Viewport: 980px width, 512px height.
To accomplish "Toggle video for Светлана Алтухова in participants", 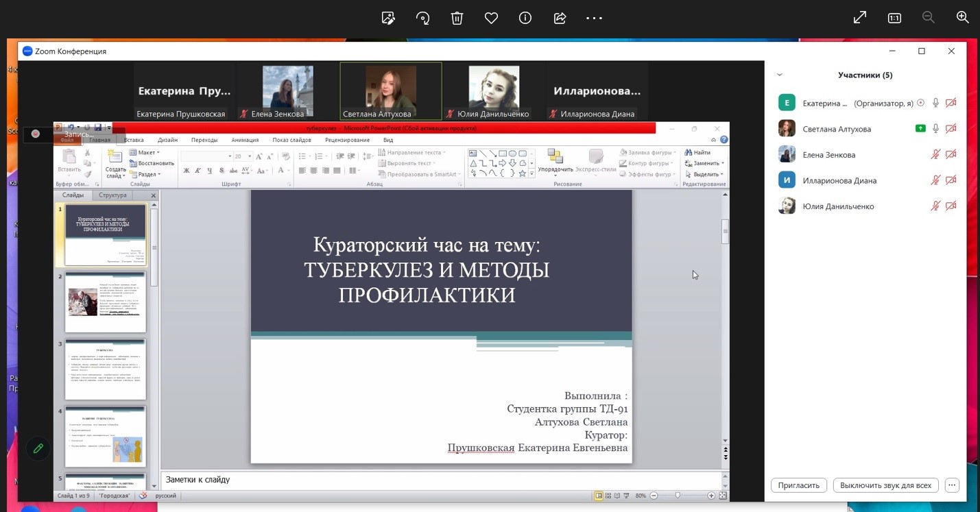I will [x=951, y=129].
